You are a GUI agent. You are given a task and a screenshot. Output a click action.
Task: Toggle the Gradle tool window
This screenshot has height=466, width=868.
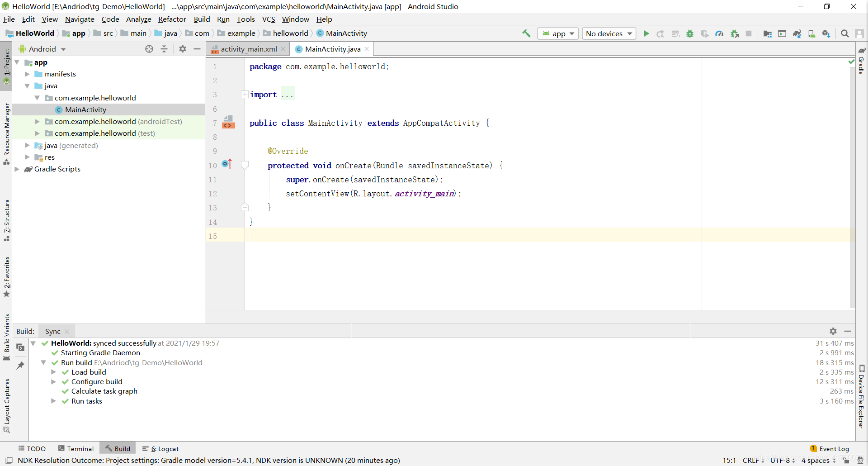(x=862, y=61)
